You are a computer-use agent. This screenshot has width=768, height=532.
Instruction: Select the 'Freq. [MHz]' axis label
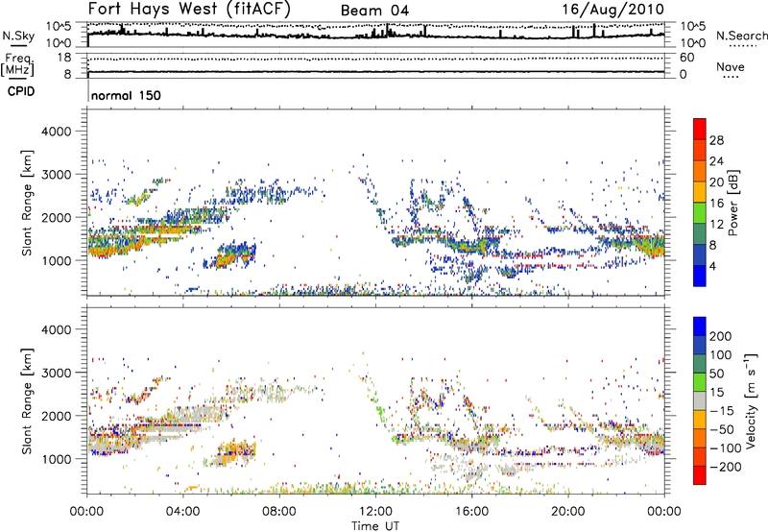point(17,65)
